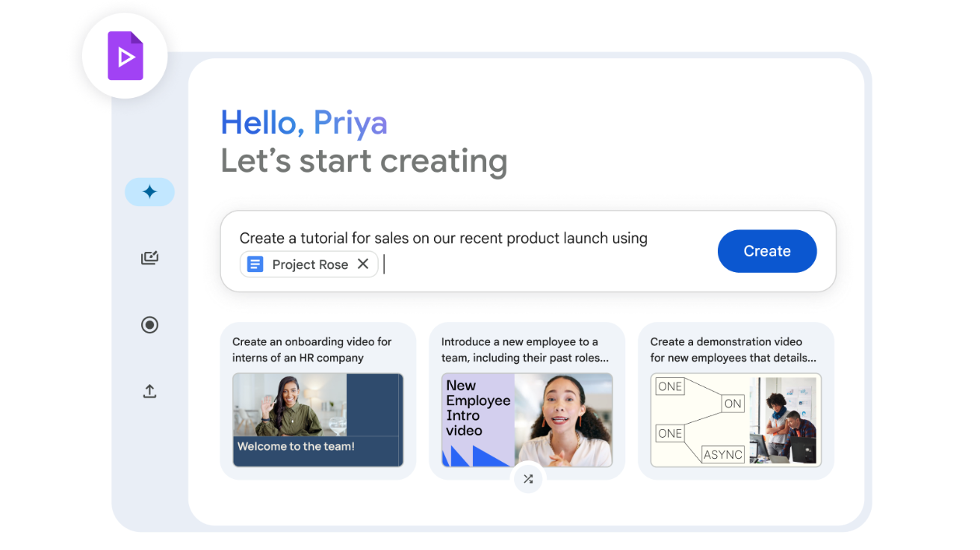The height and width of the screenshot is (550, 980).
Task: Click the Docs icon on Project Rose chip
Action: pos(255,265)
